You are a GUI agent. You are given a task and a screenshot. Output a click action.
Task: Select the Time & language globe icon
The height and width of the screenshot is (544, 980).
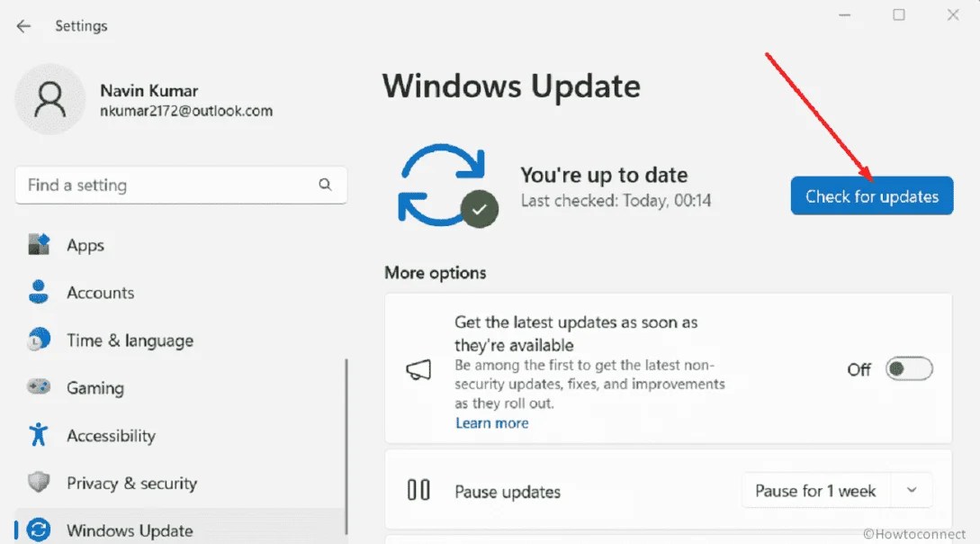pyautogui.click(x=39, y=340)
